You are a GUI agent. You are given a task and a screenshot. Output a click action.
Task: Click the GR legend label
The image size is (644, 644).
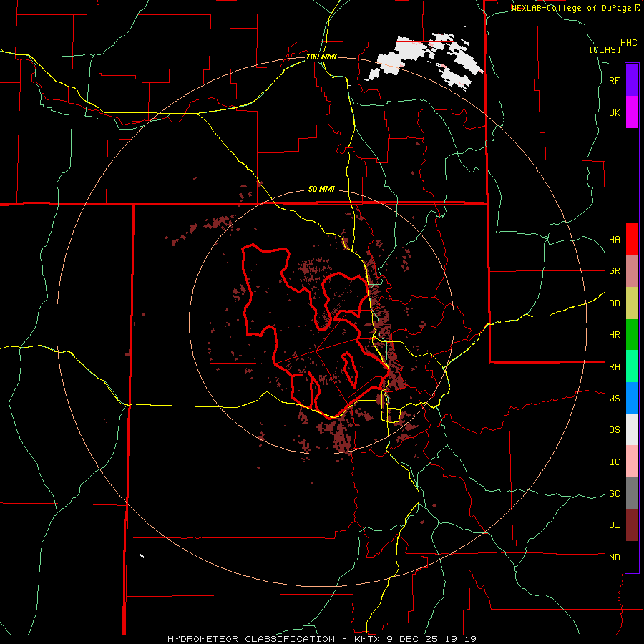[x=614, y=271]
